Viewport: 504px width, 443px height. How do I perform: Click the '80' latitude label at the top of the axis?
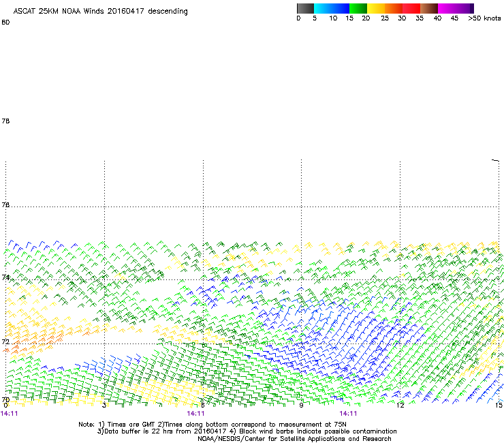pos(5,22)
